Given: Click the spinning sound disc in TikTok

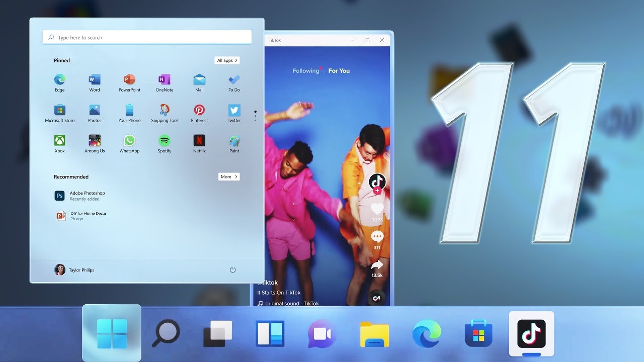Looking at the screenshot, I should tap(376, 298).
